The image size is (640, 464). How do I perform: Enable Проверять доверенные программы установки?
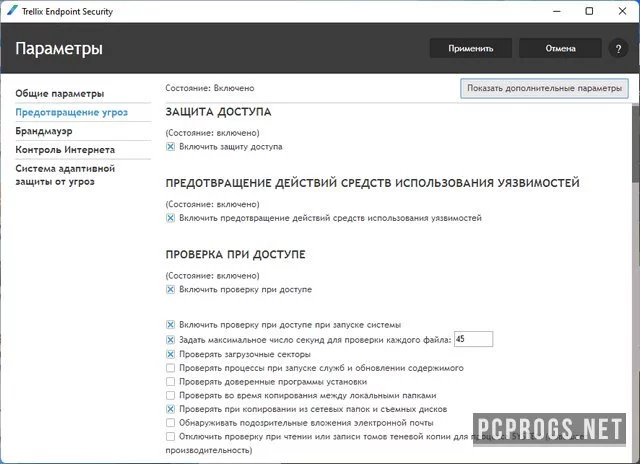coord(171,382)
